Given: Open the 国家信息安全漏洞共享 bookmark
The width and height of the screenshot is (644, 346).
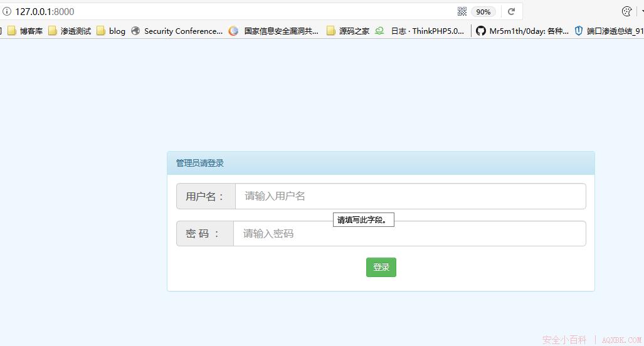Looking at the screenshot, I should (x=274, y=31).
